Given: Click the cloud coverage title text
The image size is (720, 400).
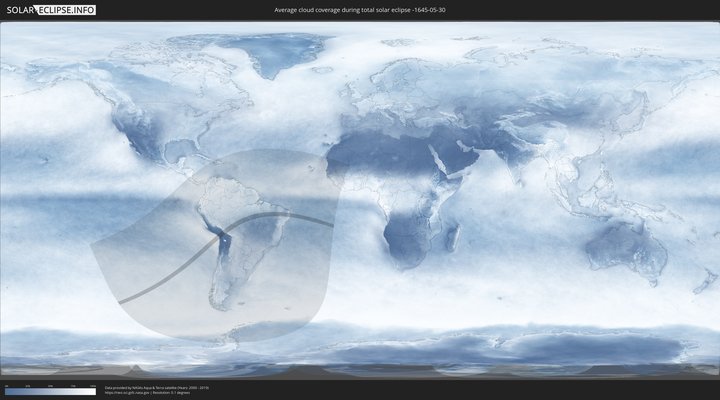Looking at the screenshot, I should pos(360,9).
